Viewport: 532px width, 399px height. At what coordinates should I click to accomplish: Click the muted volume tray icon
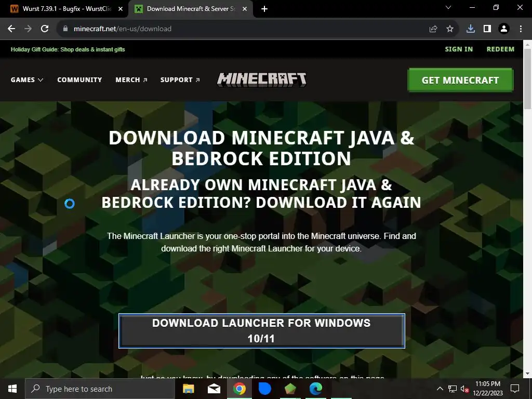[464, 389]
